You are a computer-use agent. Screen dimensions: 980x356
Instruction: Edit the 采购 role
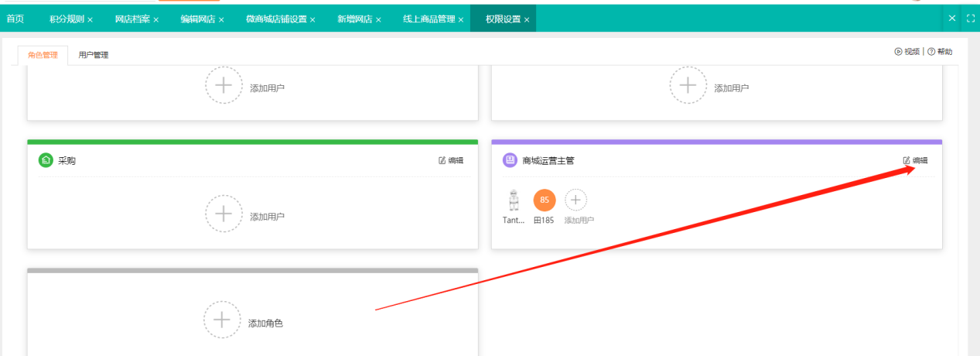coord(451,161)
